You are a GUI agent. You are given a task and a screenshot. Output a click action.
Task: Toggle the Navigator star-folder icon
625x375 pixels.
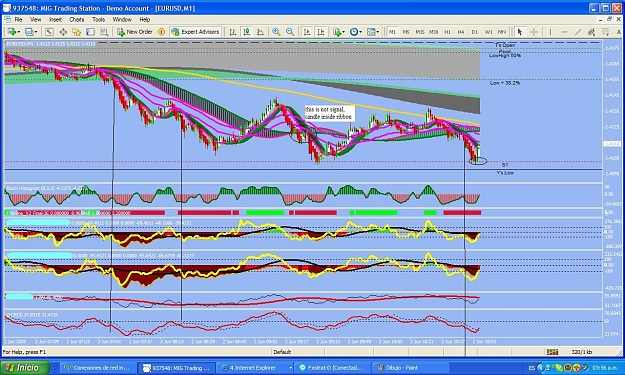pos(77,32)
